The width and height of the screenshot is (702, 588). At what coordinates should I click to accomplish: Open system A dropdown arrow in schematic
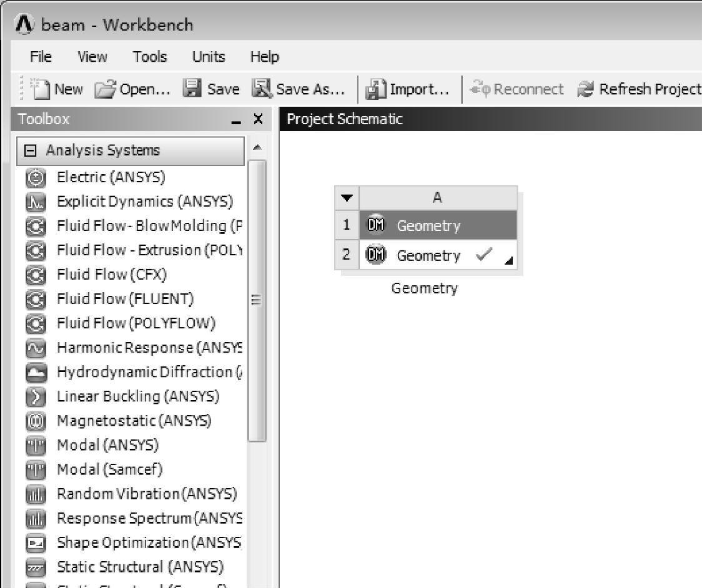tap(347, 197)
